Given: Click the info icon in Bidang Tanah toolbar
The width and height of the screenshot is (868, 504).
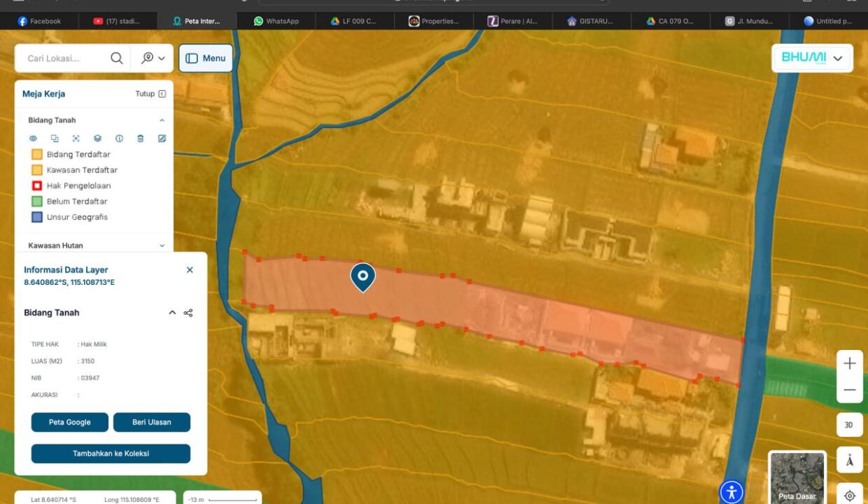Looking at the screenshot, I should 119,139.
